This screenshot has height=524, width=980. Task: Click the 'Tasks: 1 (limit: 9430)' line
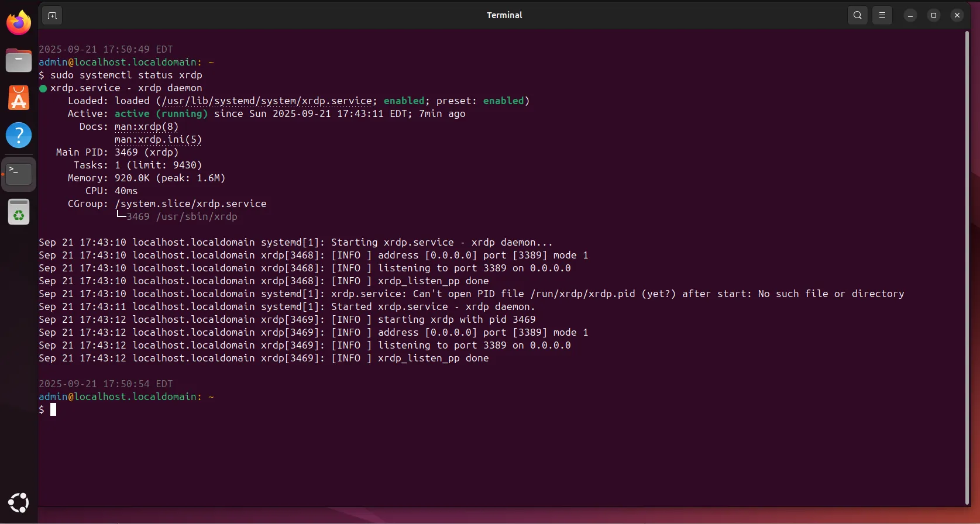pos(138,165)
